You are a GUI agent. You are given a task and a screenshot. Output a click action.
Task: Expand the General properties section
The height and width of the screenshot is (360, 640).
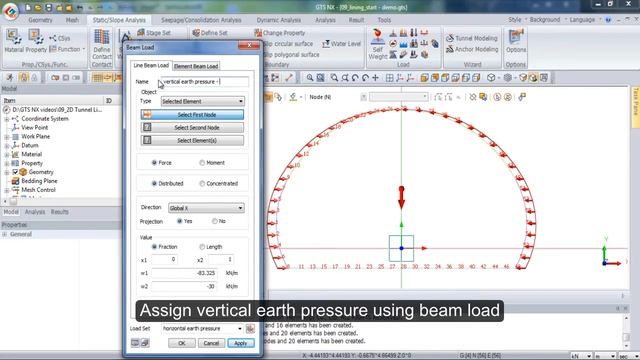[4, 234]
